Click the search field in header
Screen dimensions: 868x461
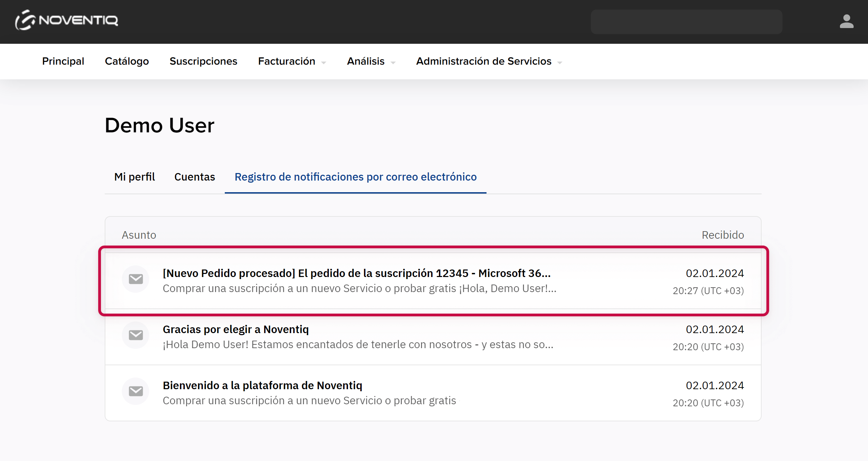click(x=686, y=22)
